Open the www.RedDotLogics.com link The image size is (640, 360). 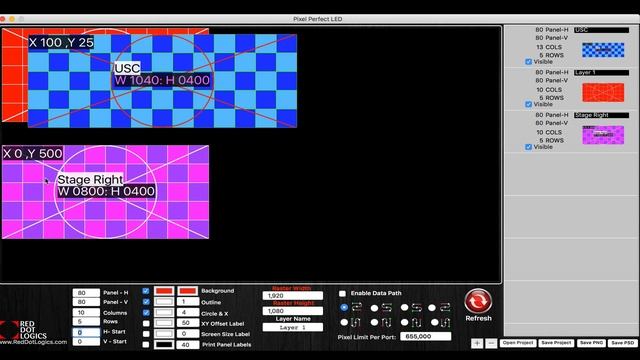[x=33, y=342]
